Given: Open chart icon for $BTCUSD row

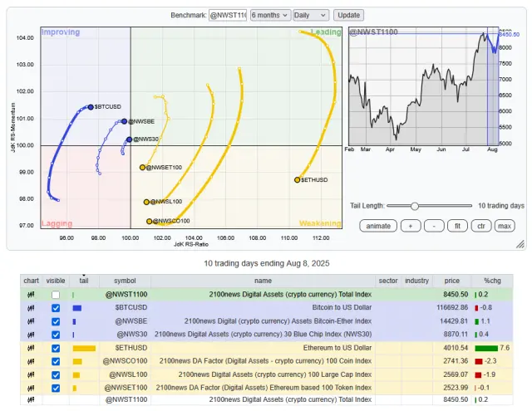Looking at the screenshot, I should click(x=31, y=308).
